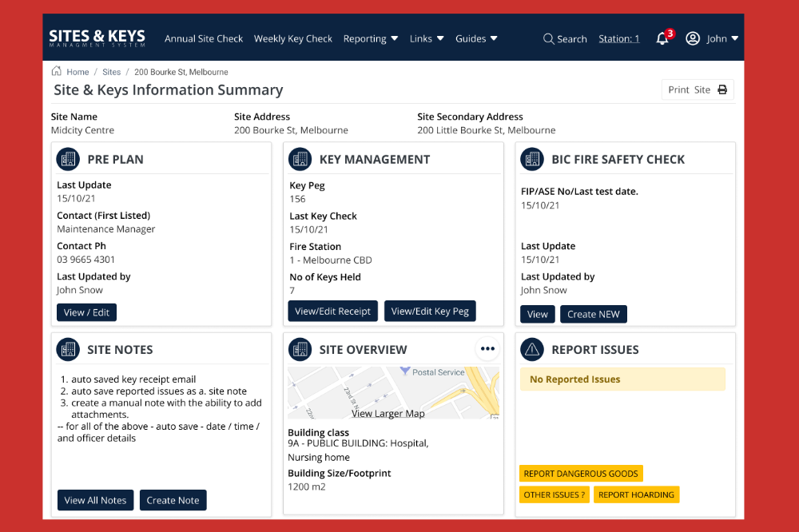Click the 1200 m2 building size value
This screenshot has width=799, height=532.
(x=307, y=486)
